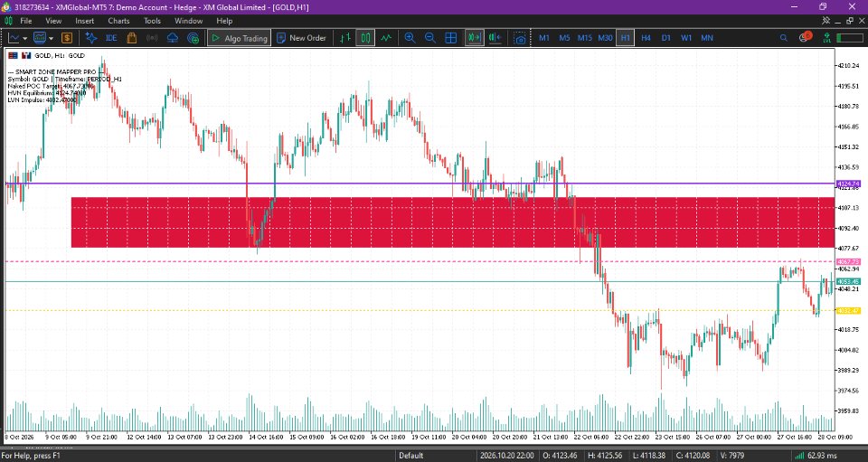Click the One Click Trading icon by GOLD, H1
The height and width of the screenshot is (462, 868).
[13, 55]
